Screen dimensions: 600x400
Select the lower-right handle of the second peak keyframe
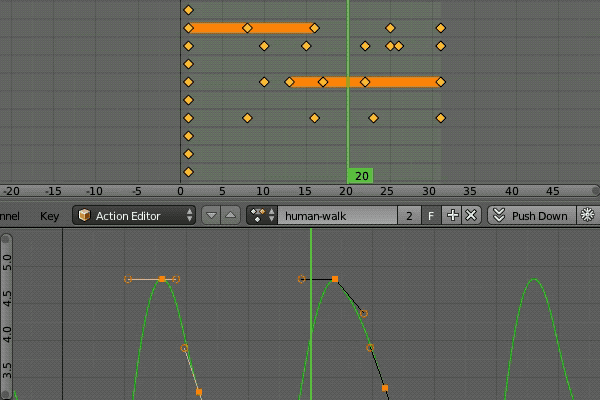[x=364, y=313]
